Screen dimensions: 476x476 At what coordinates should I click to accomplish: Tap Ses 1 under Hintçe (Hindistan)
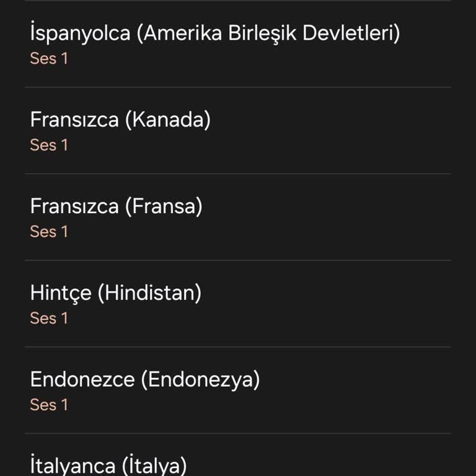click(49, 318)
